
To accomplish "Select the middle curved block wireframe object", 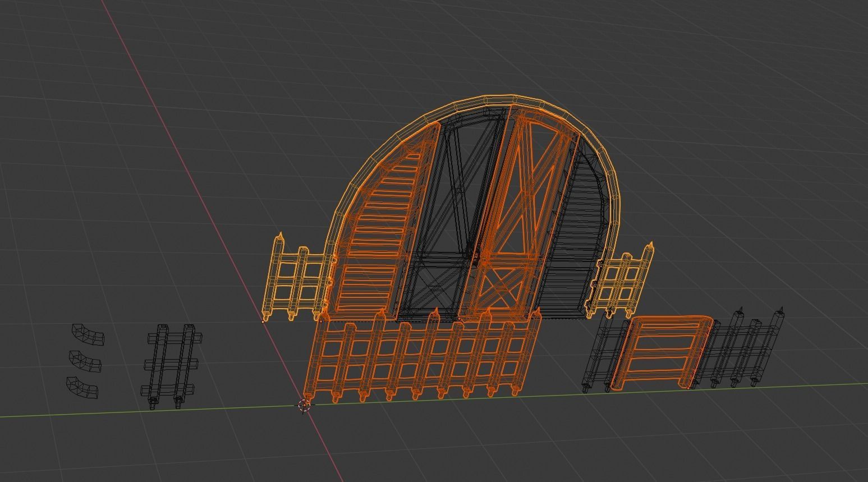I will coord(85,362).
